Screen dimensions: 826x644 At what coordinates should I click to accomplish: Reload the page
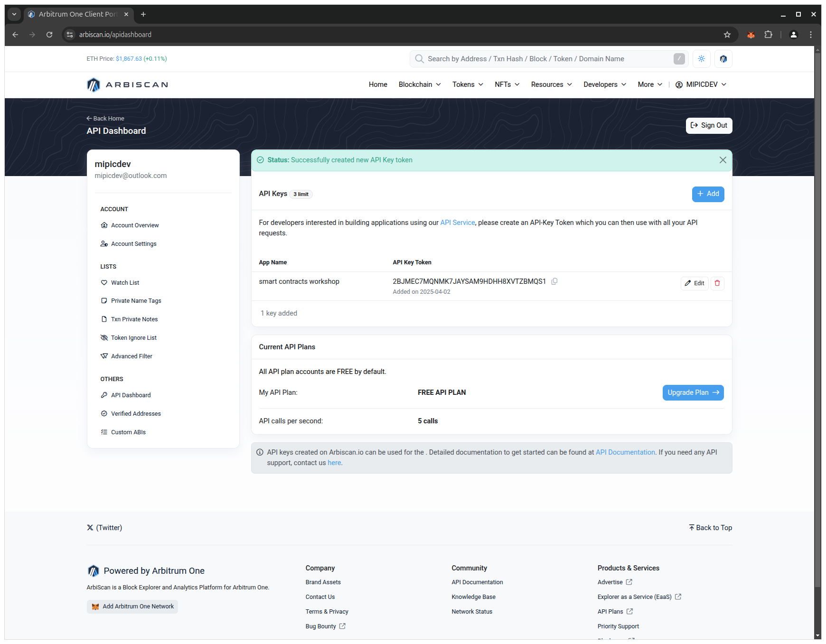(49, 35)
